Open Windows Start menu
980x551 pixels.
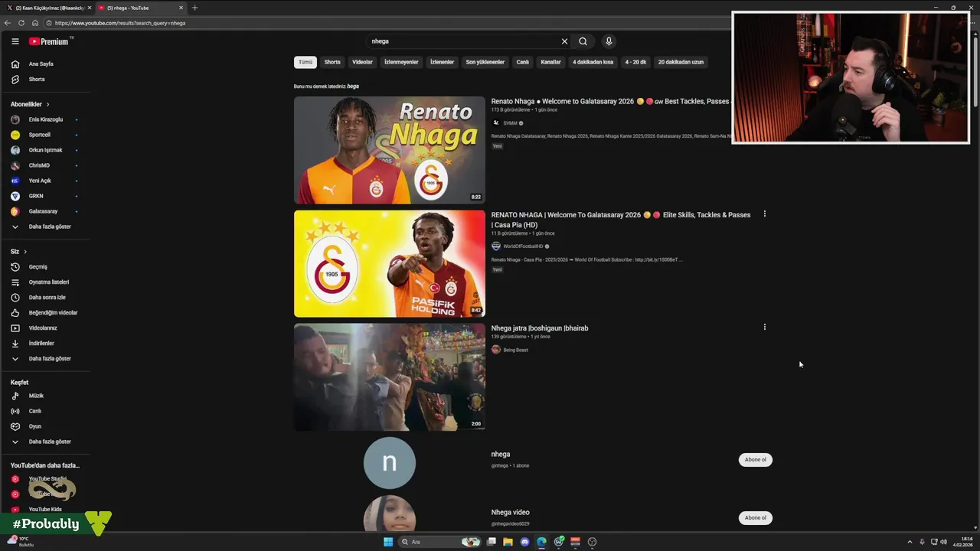(x=388, y=542)
